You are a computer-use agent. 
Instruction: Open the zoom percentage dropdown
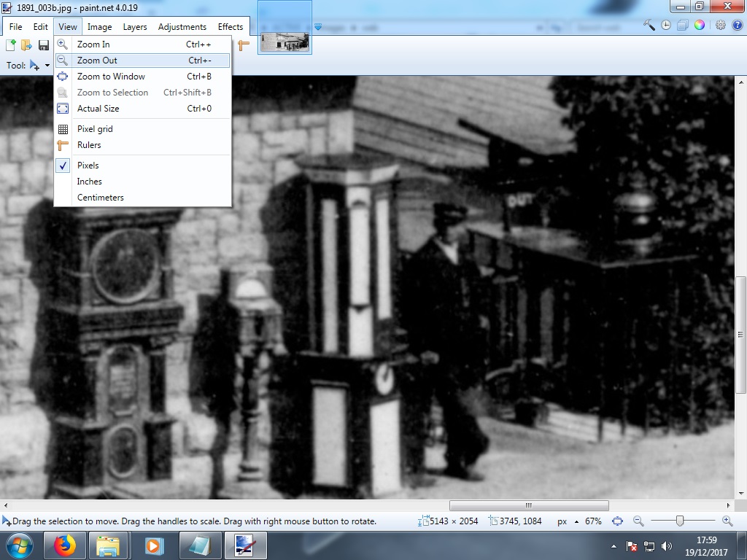[595, 521]
